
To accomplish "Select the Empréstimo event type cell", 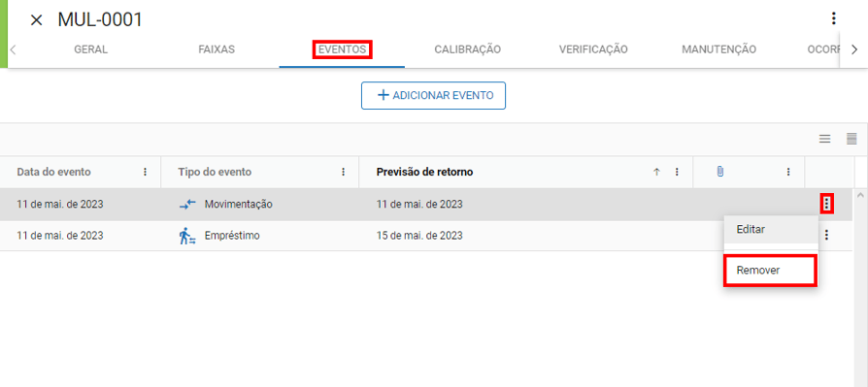I will [232, 236].
